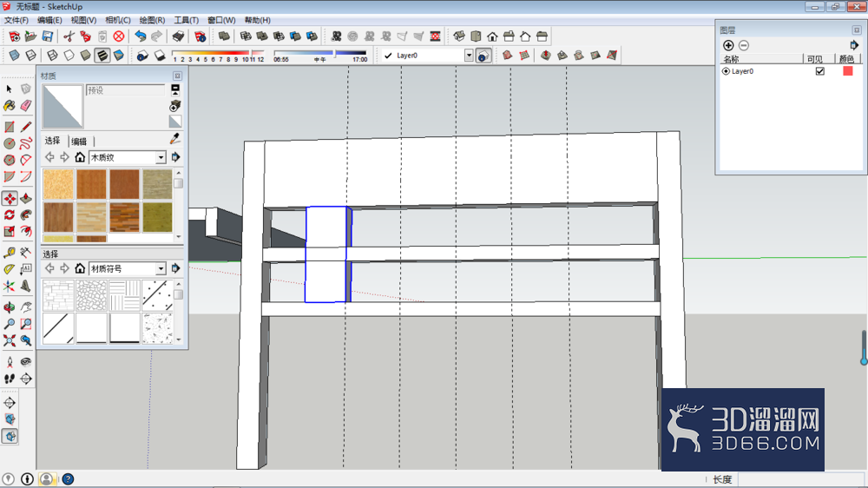The width and height of the screenshot is (868, 488).
Task: Open the 材质符号 library dropdown
Action: 161,268
